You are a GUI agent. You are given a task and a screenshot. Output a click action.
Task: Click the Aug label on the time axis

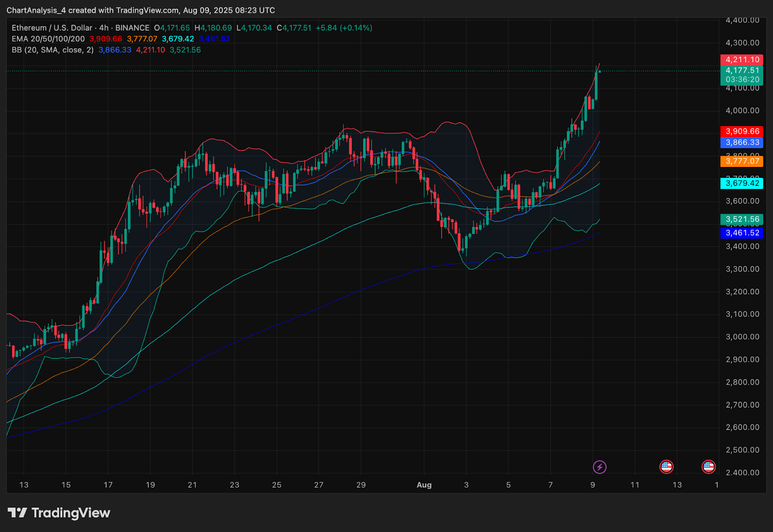(424, 485)
